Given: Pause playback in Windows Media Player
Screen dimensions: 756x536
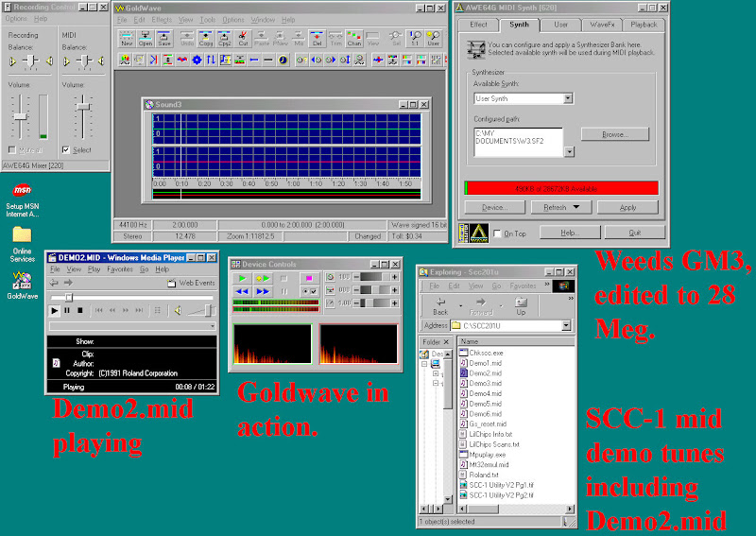Looking at the screenshot, I should point(67,311).
